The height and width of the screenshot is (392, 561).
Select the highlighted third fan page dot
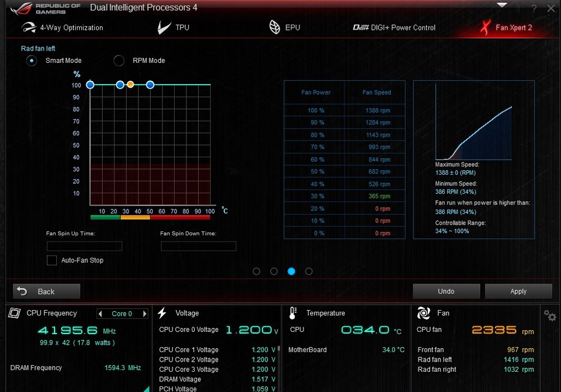coord(291,271)
